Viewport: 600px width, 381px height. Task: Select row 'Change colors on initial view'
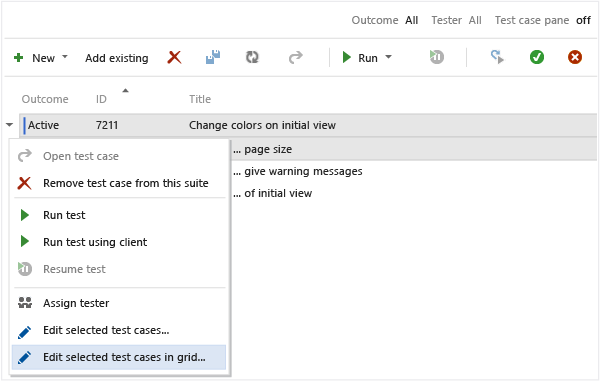[308, 125]
